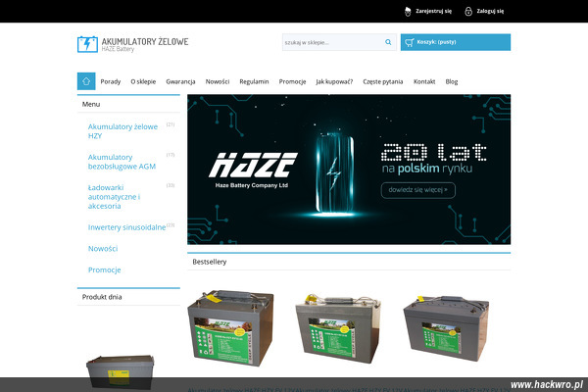The height and width of the screenshot is (392, 588).
Task: Click the register user icon
Action: pyautogui.click(x=408, y=11)
